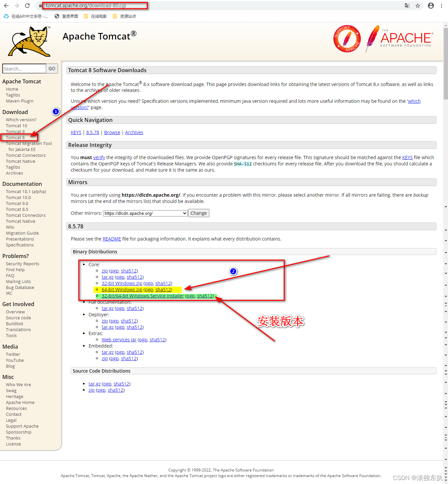Viewport: 448px width, 484px height.
Task: Click the Browse quick navigation link
Action: click(x=112, y=132)
